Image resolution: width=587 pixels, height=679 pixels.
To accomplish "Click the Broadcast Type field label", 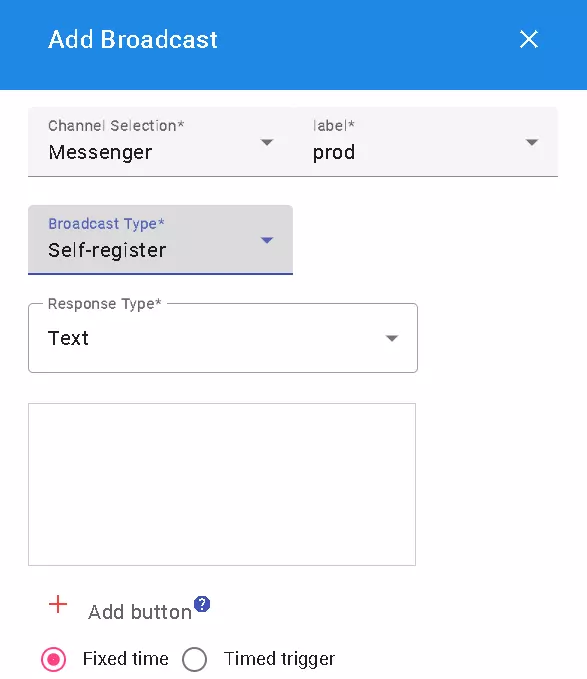I will tap(106, 224).
